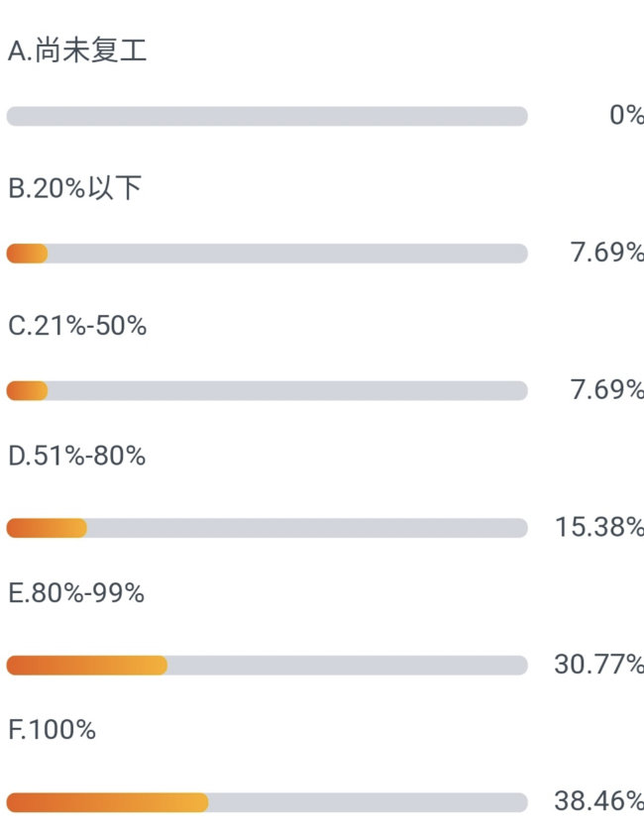Screen dimensions: 644x830
Task: Click the 38.46% result value
Action: pos(599,801)
